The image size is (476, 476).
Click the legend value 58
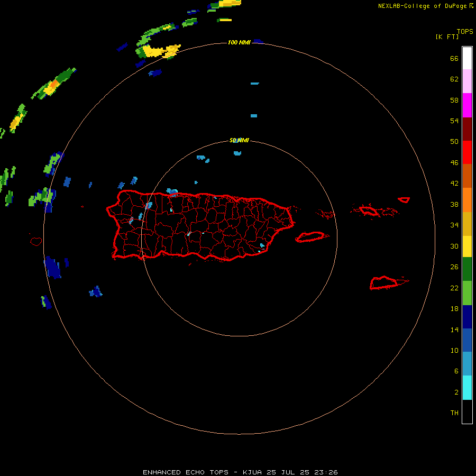tap(454, 100)
